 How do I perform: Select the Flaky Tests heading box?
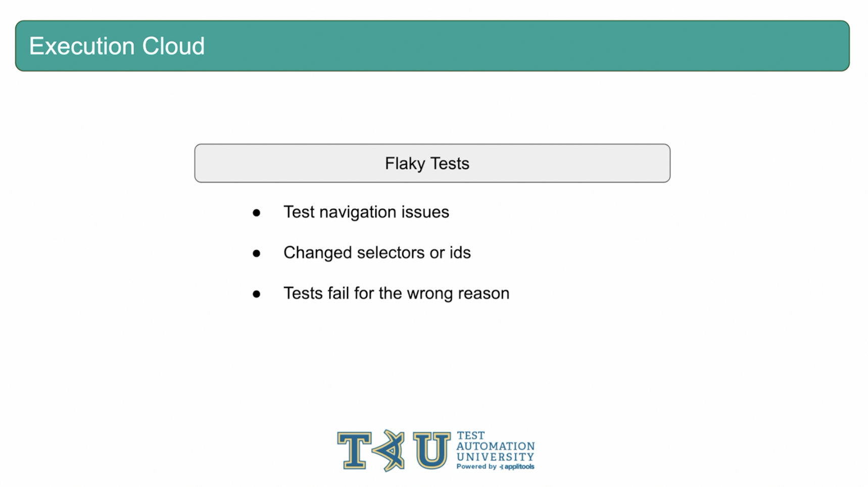point(432,163)
